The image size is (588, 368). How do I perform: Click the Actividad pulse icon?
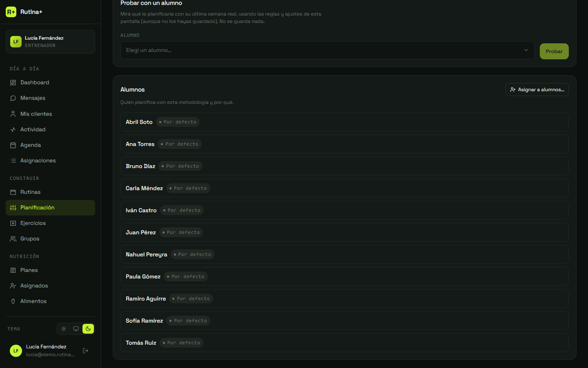click(x=13, y=130)
